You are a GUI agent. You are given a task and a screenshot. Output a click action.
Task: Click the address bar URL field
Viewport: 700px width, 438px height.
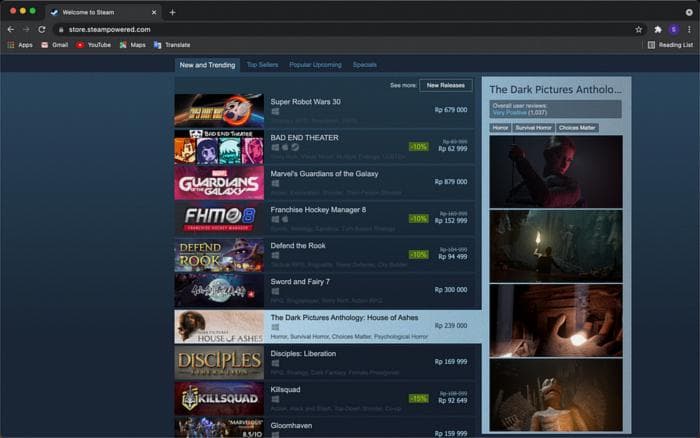point(344,29)
